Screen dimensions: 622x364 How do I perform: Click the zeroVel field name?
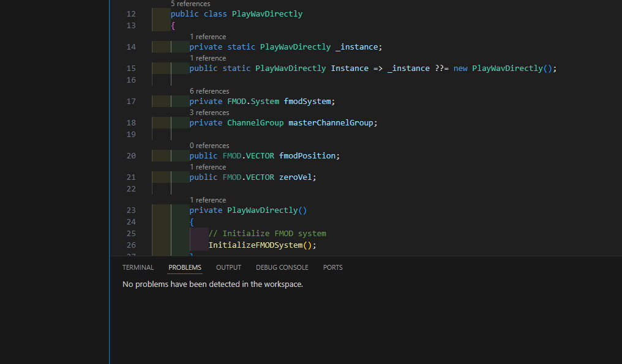point(297,177)
